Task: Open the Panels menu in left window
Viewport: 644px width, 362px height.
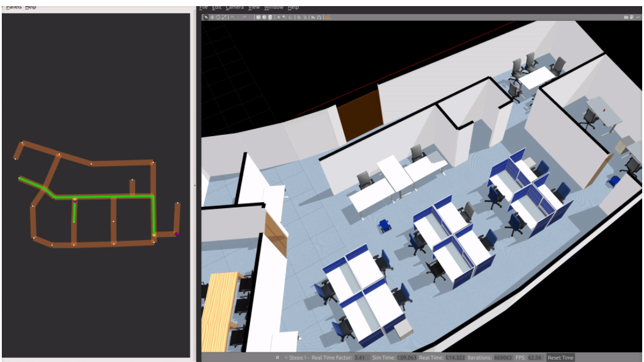Action: [x=13, y=7]
